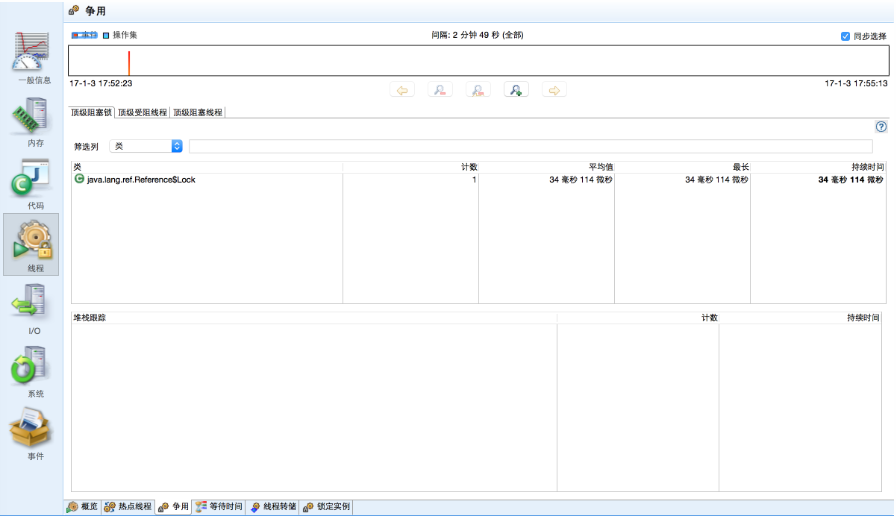Zoom out the time range (red minus magnifier)
This screenshot has height=517, width=896.
click(440, 90)
